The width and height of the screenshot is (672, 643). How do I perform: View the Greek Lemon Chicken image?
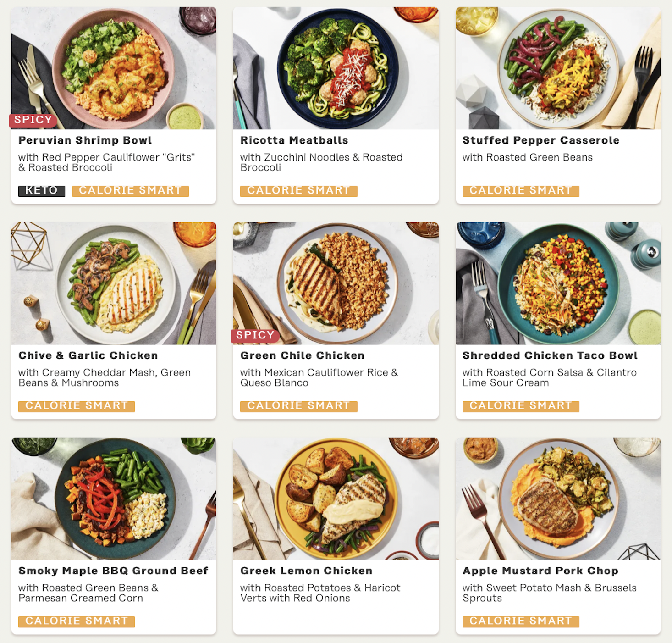tap(336, 499)
